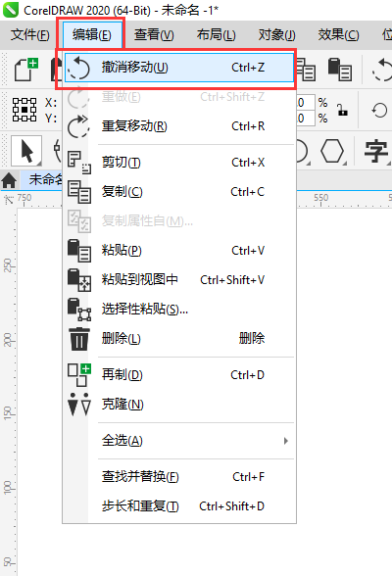The width and height of the screenshot is (392, 576).
Task: Select the Polygon tool
Action: (332, 151)
